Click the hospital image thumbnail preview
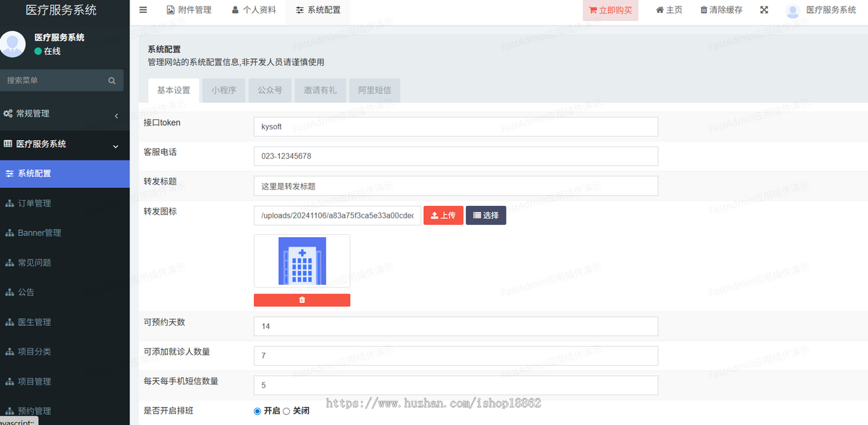868x425 pixels. click(x=302, y=261)
